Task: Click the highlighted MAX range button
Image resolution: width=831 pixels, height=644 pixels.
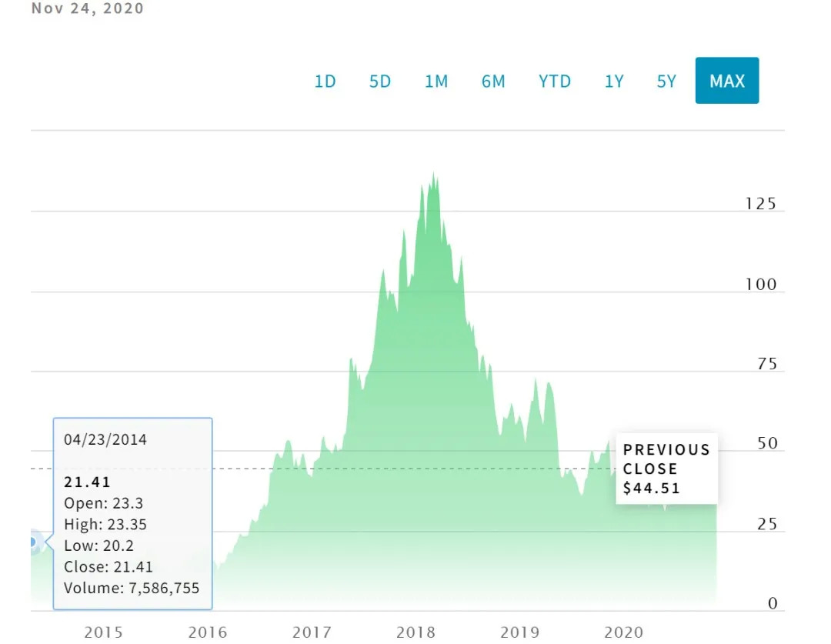Action: tap(726, 81)
